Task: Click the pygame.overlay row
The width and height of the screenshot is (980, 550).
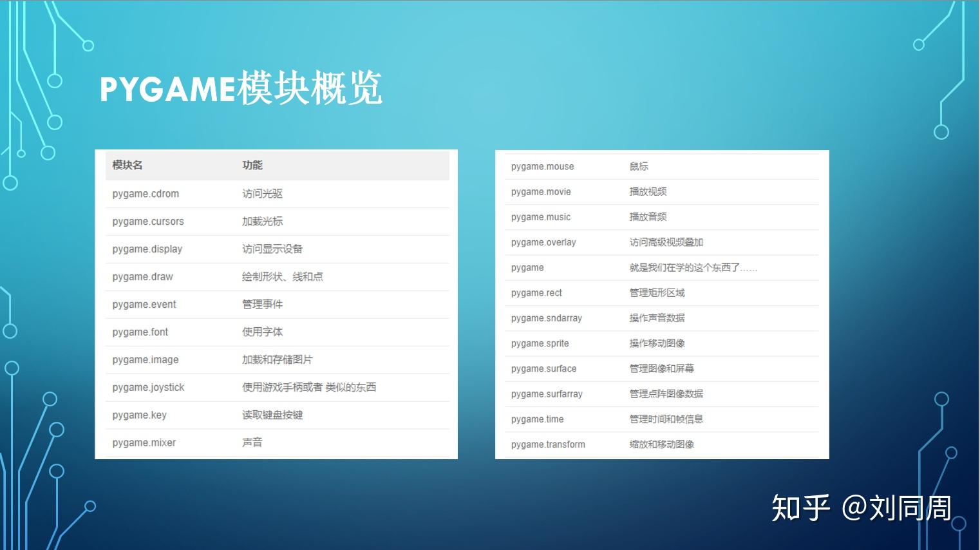Action: 543,242
